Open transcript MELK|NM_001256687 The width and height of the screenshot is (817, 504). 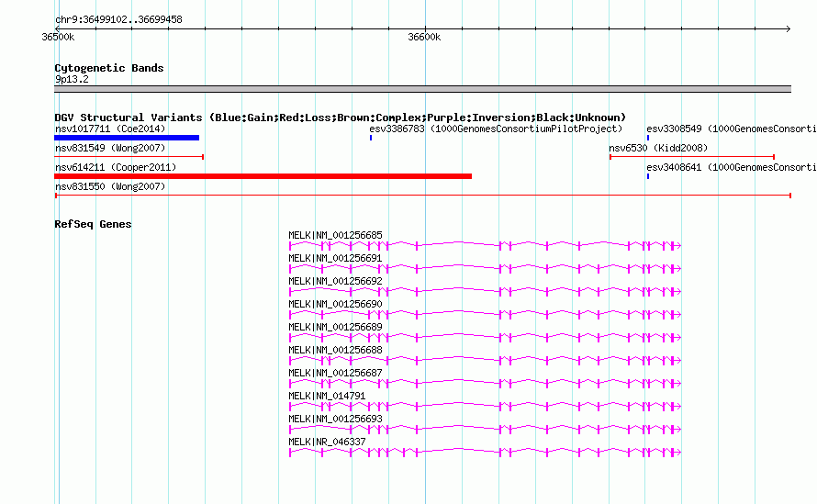336,373
